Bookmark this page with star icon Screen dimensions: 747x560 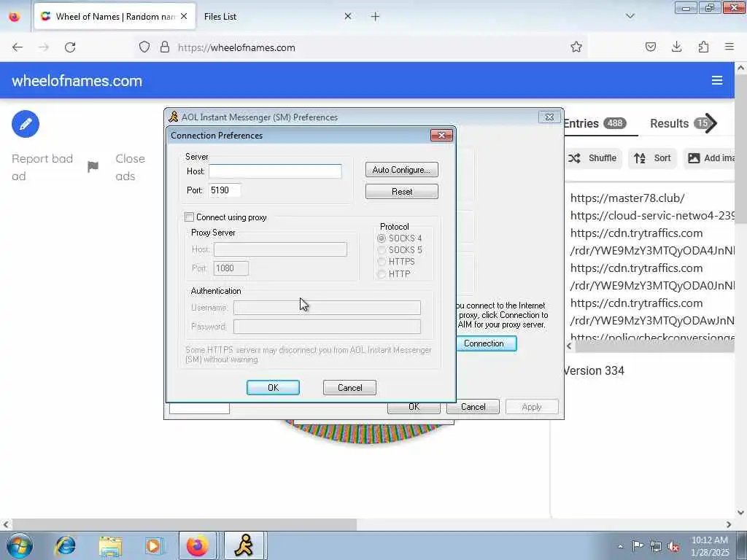coord(576,47)
